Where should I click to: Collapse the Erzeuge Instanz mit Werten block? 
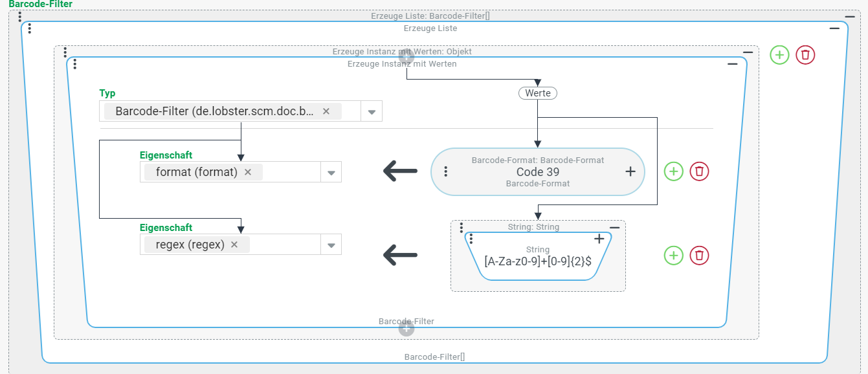[x=732, y=64]
